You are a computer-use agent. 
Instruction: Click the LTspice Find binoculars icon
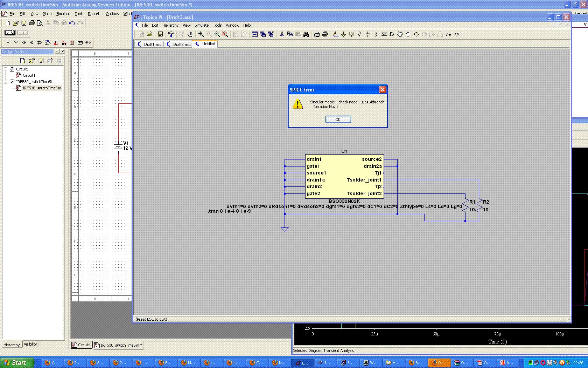[x=306, y=34]
